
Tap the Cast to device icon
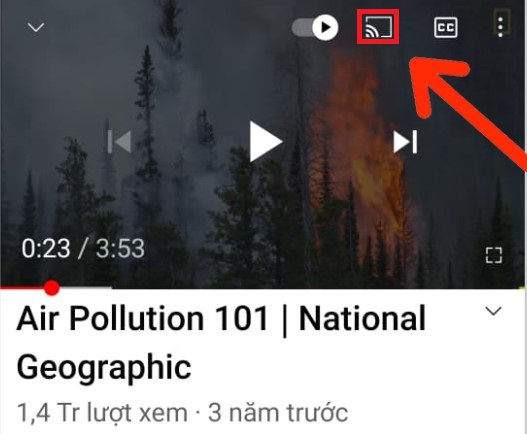coord(378,27)
